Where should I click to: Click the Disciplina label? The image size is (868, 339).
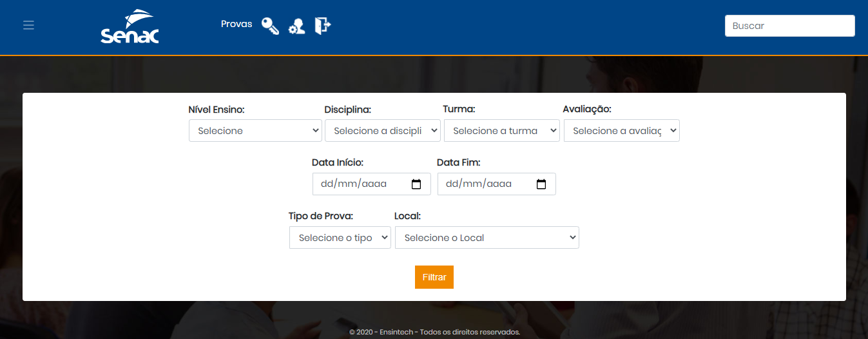click(348, 110)
